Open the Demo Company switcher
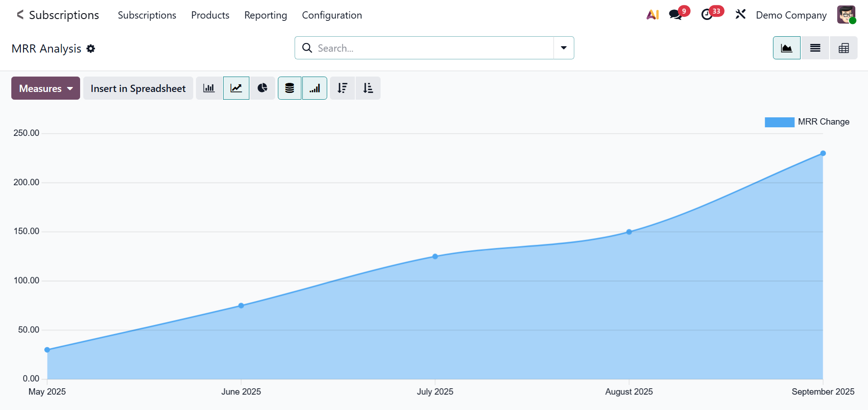This screenshot has height=410, width=868. 791,15
